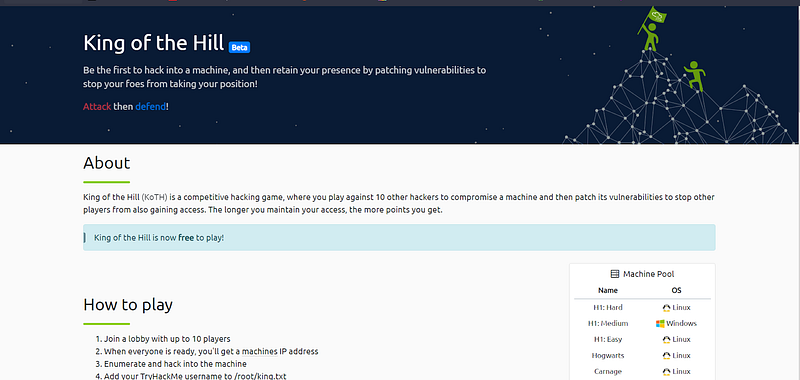Click the Linux penguin icon for H1: Easy
Image resolution: width=800 pixels, height=380 pixels.
tap(666, 339)
